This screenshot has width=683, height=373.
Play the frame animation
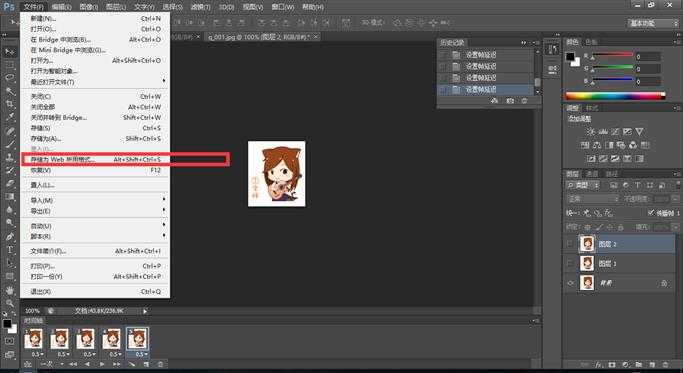pos(102,364)
